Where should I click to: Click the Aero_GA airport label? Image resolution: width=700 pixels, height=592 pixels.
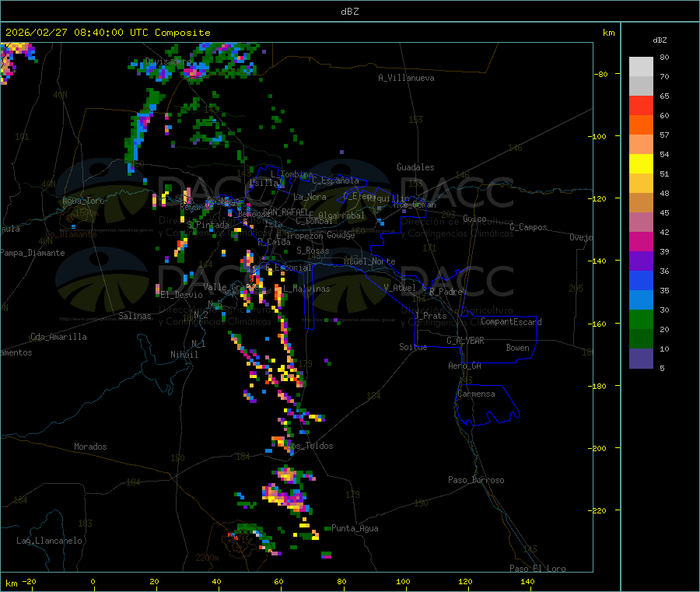pyautogui.click(x=465, y=366)
